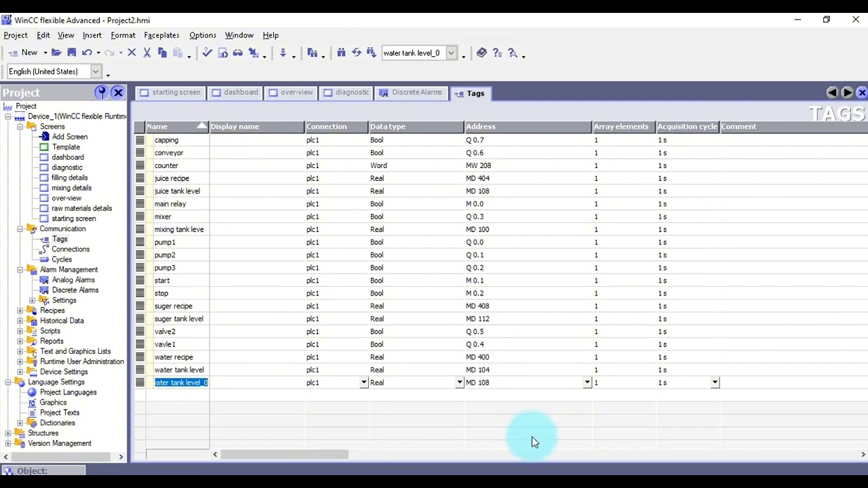
Task: Select Project Languages in tree
Action: coord(68,392)
